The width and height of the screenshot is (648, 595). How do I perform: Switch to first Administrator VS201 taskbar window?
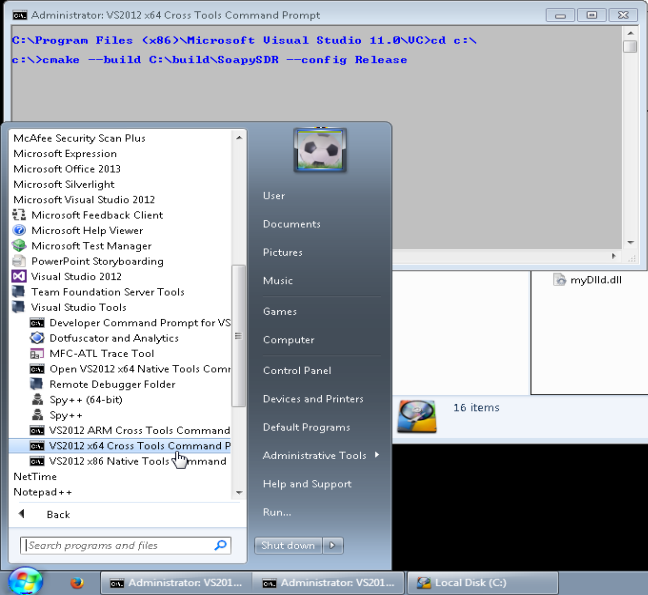(176, 583)
